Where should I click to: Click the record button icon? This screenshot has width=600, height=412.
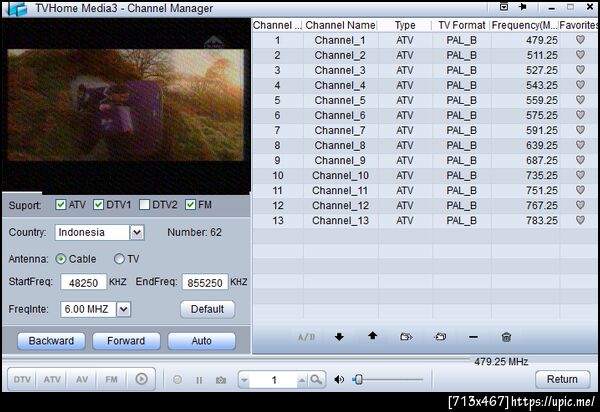click(x=177, y=380)
